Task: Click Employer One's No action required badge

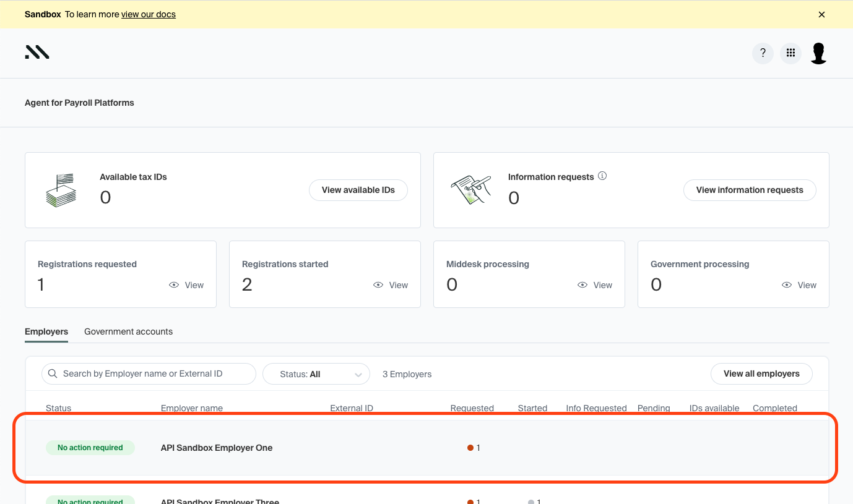Action: 90,448
